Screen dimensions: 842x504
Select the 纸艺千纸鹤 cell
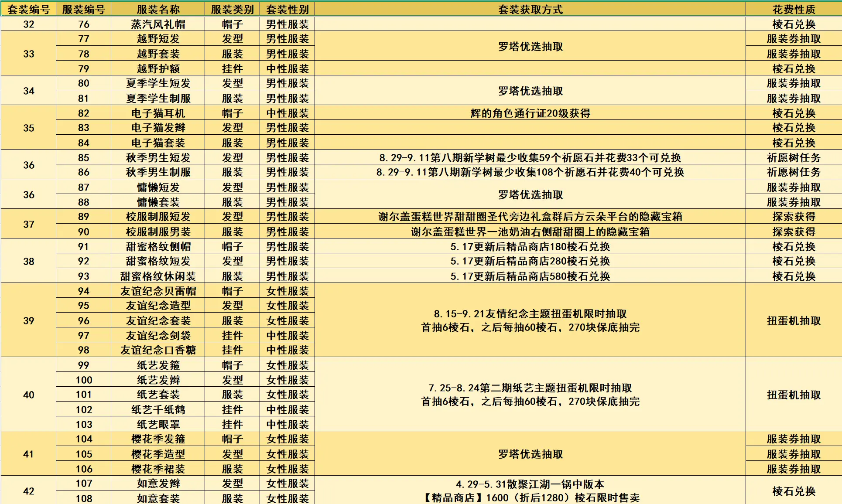coord(158,410)
